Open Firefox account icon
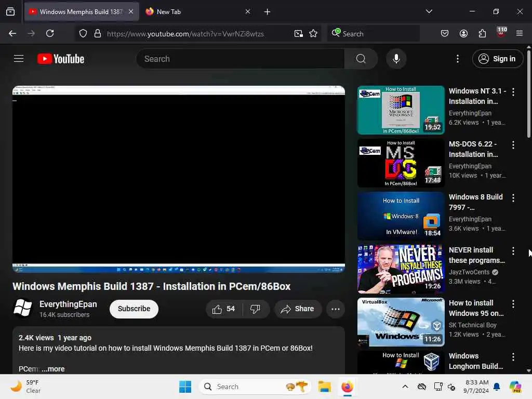Screen dimensions: 532x399 tap(463, 33)
